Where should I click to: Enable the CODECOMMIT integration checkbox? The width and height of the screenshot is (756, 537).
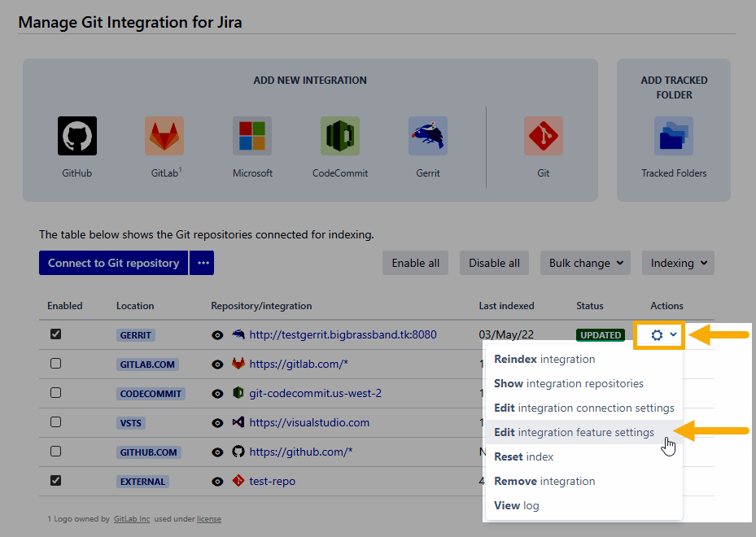(56, 393)
